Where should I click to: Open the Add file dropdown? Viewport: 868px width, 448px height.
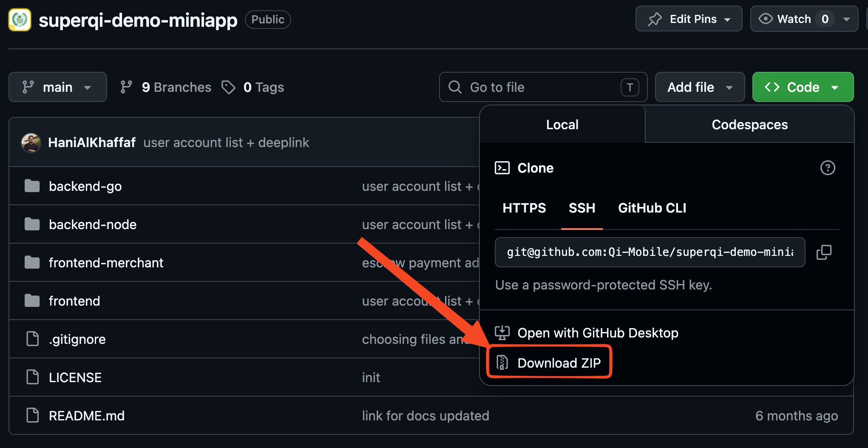tap(700, 87)
